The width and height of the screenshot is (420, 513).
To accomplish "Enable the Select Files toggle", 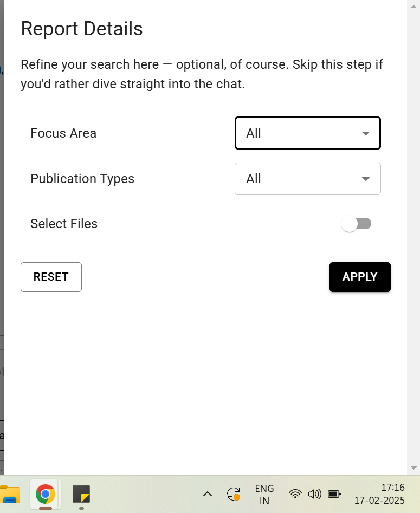I will [x=356, y=224].
